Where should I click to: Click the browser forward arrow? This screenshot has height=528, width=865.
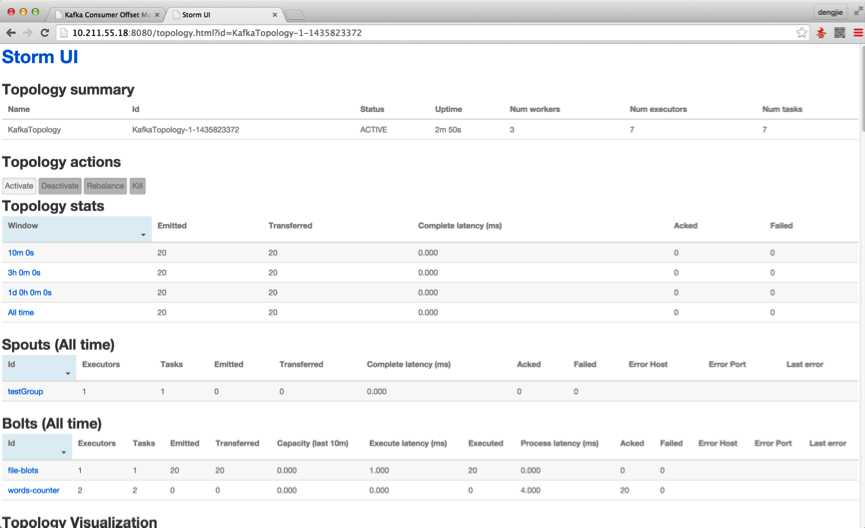tap(28, 33)
